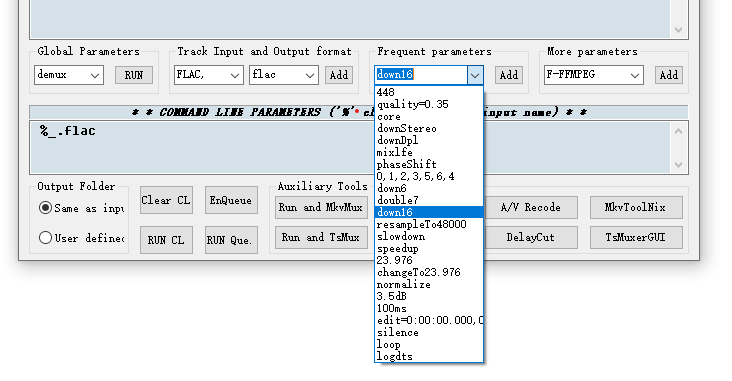Select the core option
Viewport: 732px width, 381px height.
(x=429, y=116)
